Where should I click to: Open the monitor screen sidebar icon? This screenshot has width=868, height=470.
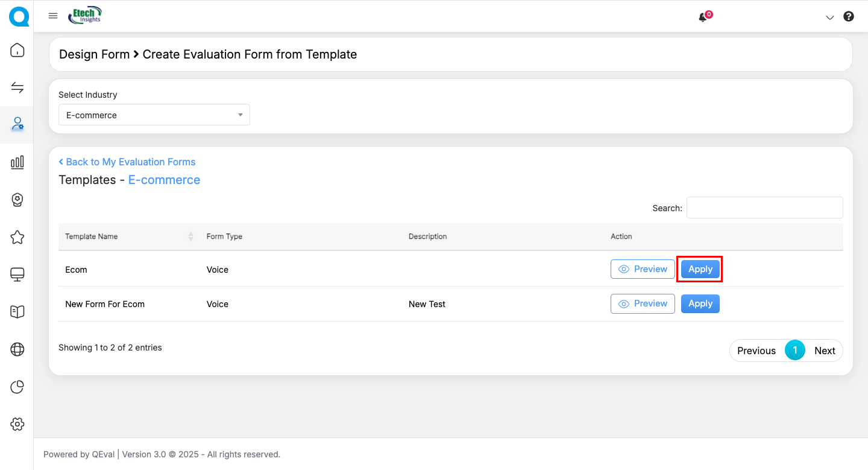(x=17, y=275)
